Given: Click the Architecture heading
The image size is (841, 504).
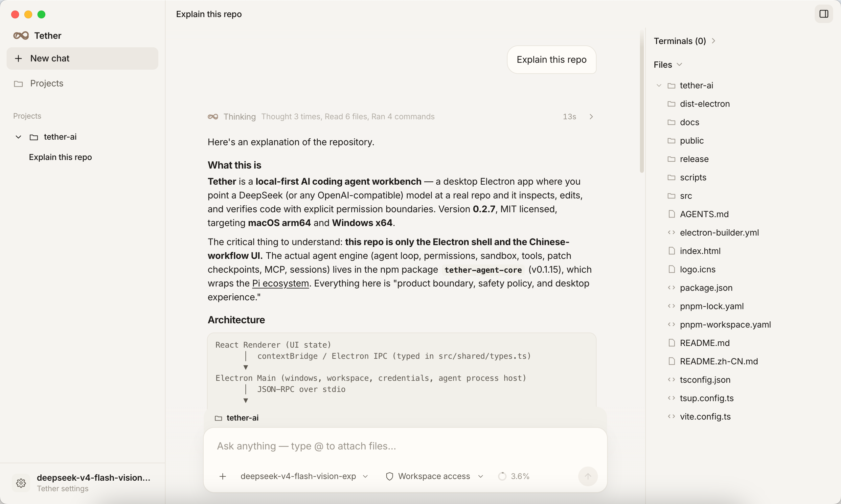Looking at the screenshot, I should [236, 320].
